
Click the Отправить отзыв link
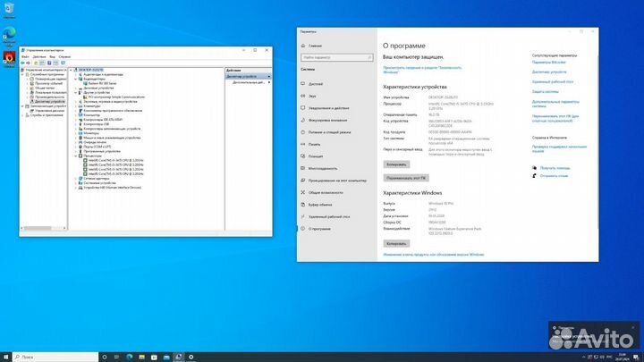point(554,176)
